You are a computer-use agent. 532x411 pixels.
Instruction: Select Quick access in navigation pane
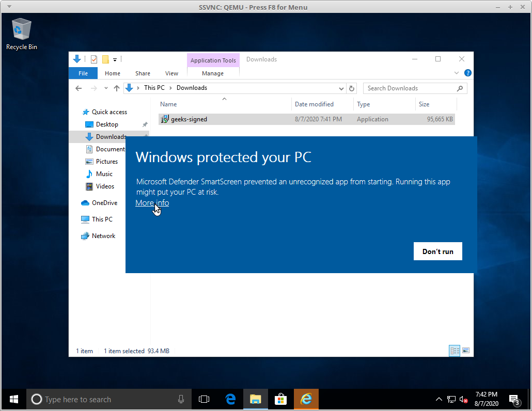(109, 112)
